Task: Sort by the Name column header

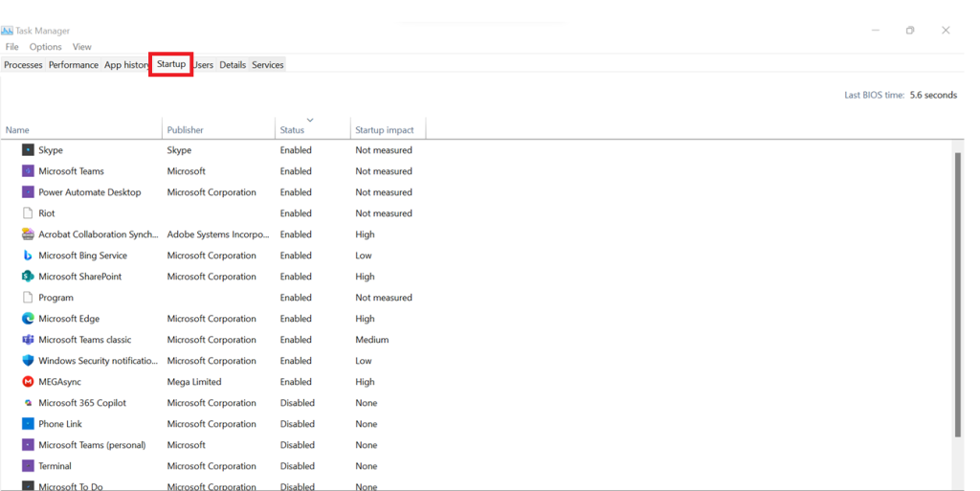Action: [81, 130]
